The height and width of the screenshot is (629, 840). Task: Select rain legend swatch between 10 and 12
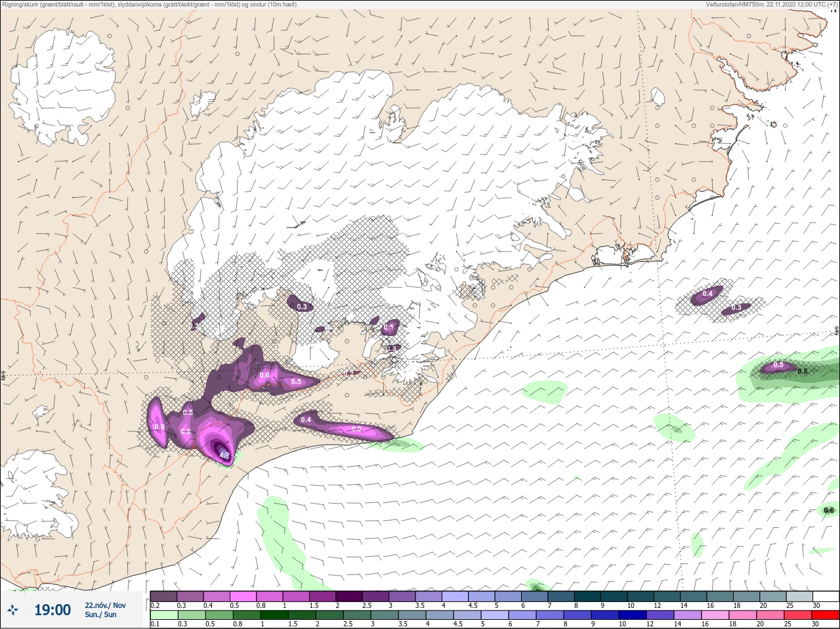click(x=634, y=615)
